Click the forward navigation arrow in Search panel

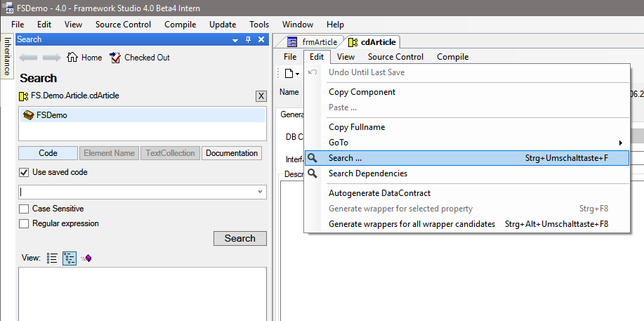pos(52,58)
